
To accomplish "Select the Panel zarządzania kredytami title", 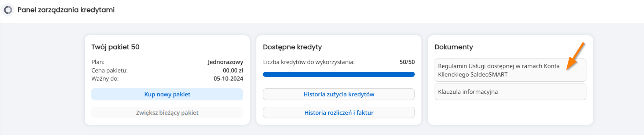I will click(x=66, y=10).
